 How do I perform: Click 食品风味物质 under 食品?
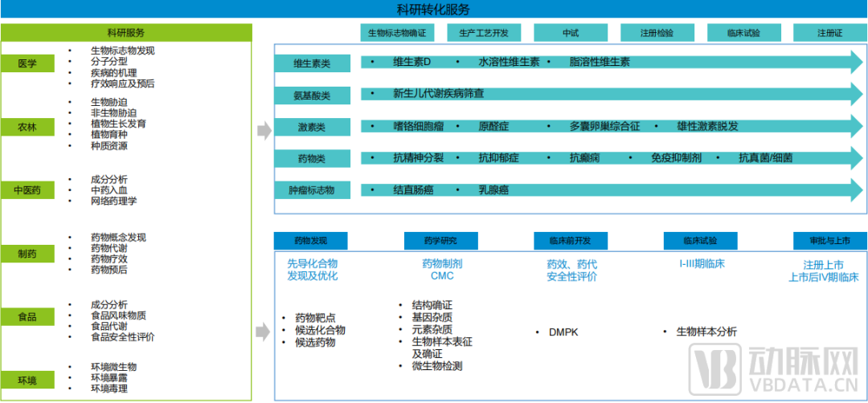point(118,315)
